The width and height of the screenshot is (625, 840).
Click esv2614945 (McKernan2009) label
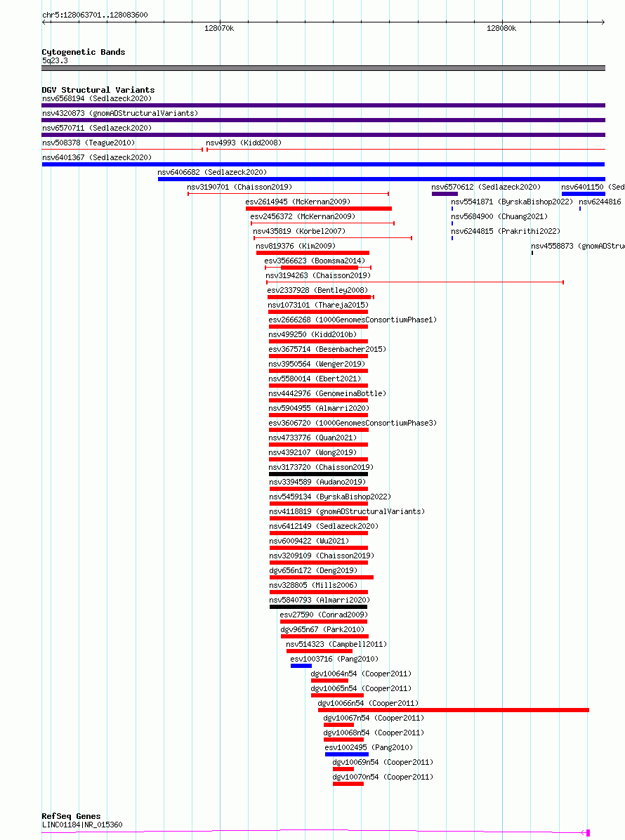coord(298,202)
